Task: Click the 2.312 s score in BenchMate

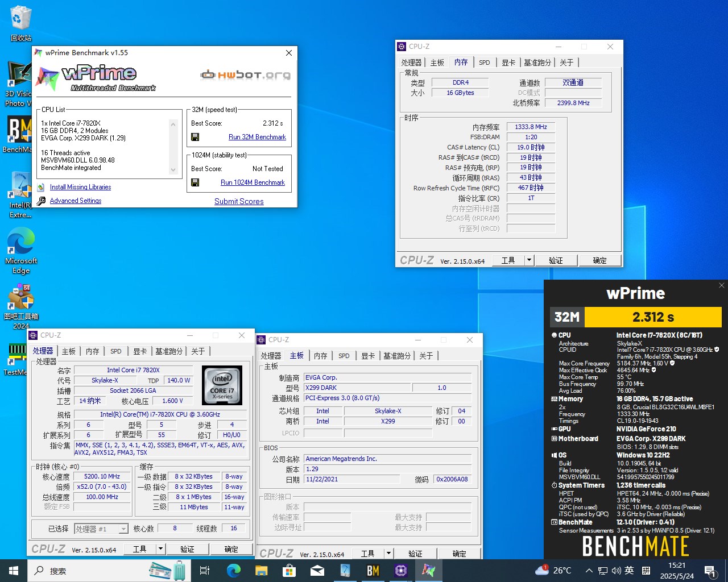Action: pyautogui.click(x=653, y=317)
